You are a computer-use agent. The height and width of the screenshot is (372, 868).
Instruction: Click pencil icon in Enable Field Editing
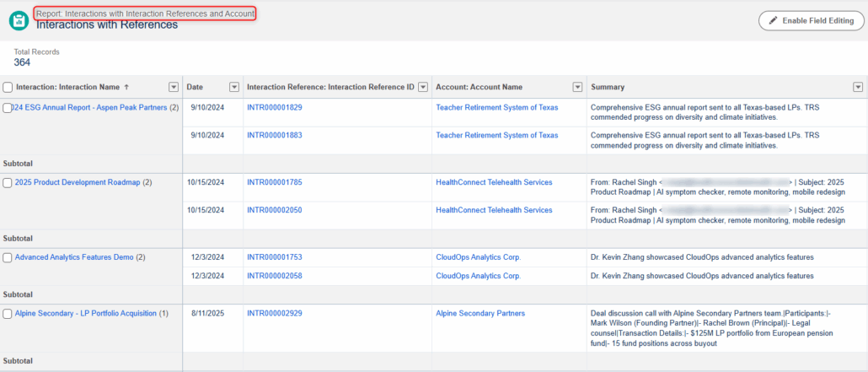(773, 20)
